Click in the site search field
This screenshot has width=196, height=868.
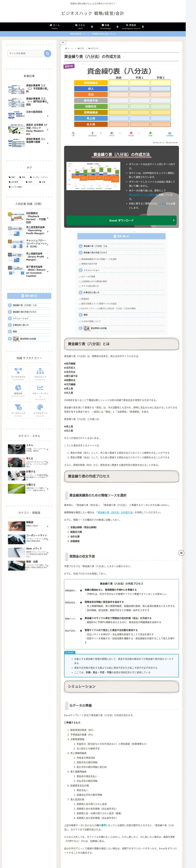point(26,53)
